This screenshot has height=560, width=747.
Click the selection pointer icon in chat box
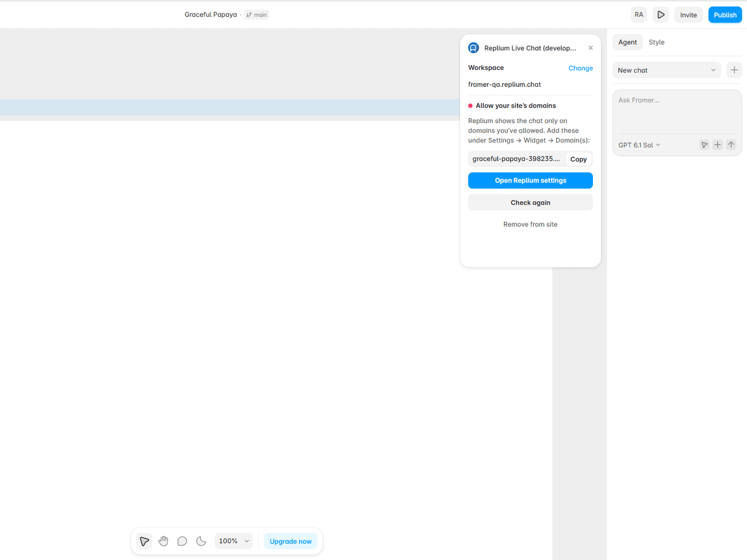click(x=704, y=145)
